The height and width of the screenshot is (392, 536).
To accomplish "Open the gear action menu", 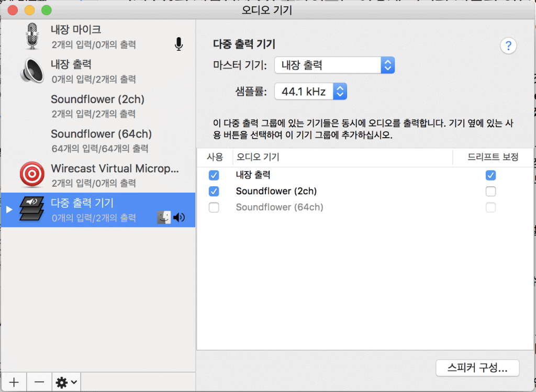I will coord(66,382).
